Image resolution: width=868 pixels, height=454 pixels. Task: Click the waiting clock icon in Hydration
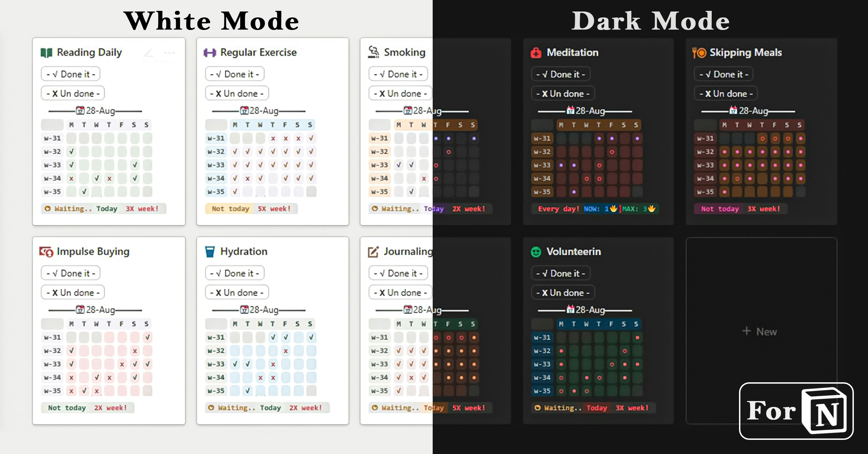[x=211, y=408]
